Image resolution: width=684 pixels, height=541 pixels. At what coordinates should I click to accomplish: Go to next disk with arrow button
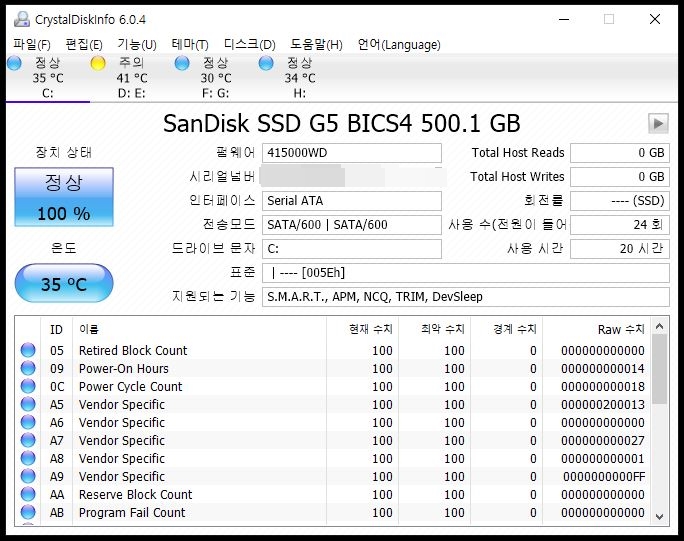[658, 123]
